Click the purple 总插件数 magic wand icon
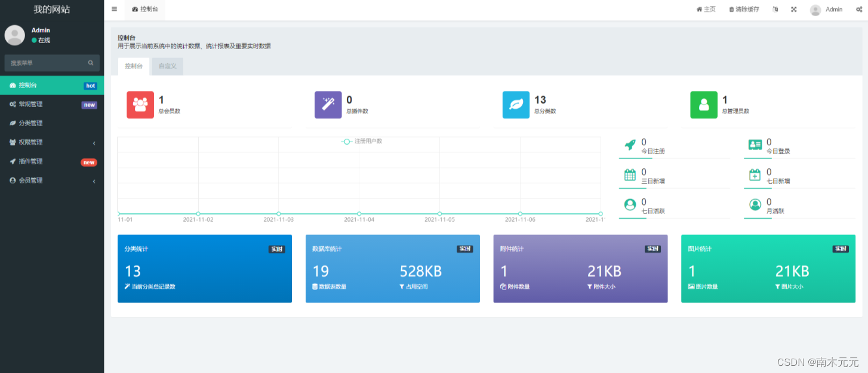The width and height of the screenshot is (868, 373). click(x=328, y=105)
